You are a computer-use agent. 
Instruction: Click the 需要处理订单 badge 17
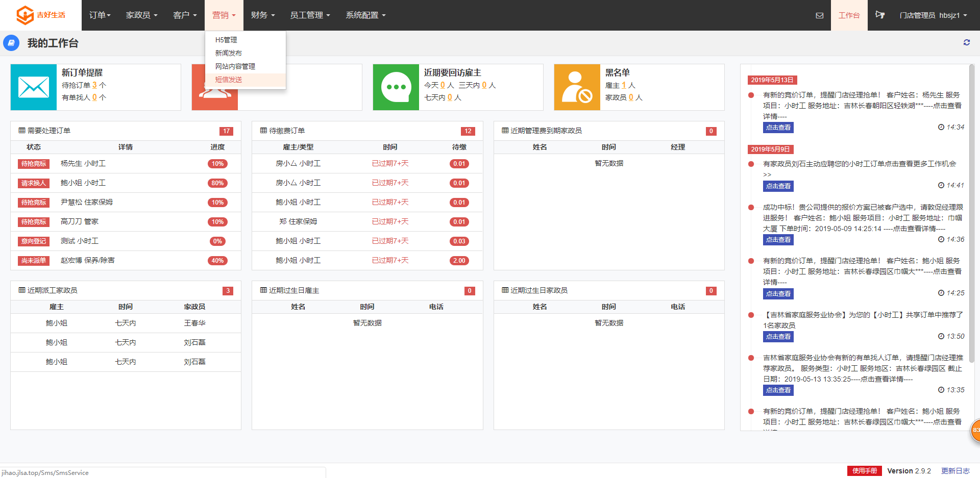(x=226, y=131)
